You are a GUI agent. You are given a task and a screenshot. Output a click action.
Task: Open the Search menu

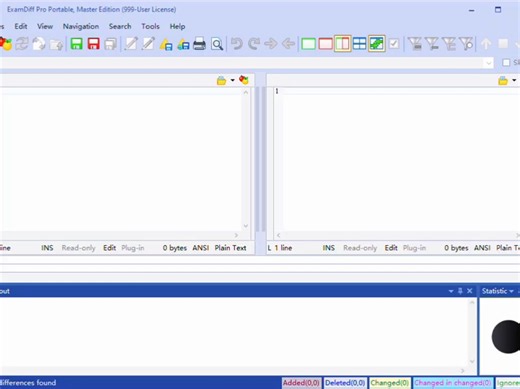click(x=120, y=26)
